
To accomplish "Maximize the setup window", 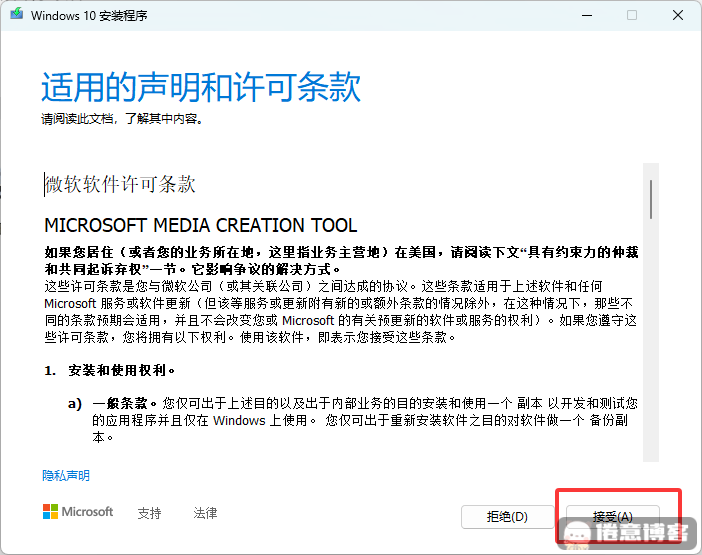I will (x=631, y=16).
